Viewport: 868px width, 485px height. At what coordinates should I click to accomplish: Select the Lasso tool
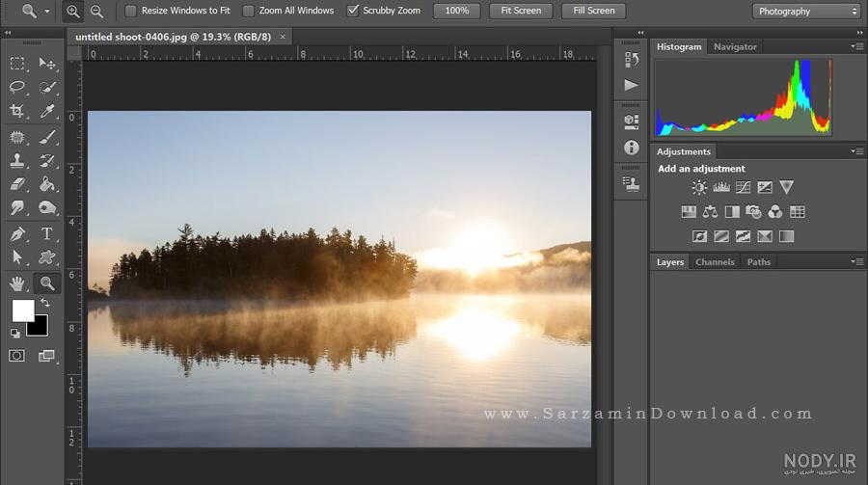17,87
